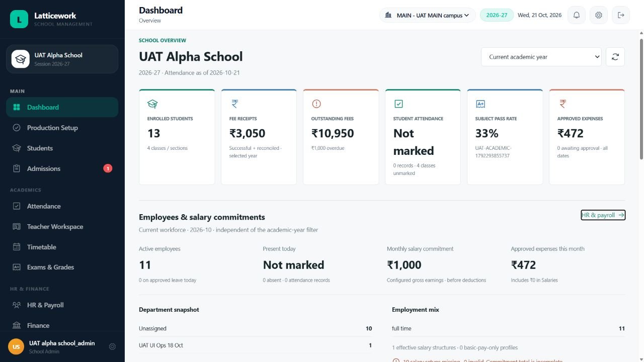The height and width of the screenshot is (362, 644).
Task: Go to Timetable page
Action: pos(62,247)
